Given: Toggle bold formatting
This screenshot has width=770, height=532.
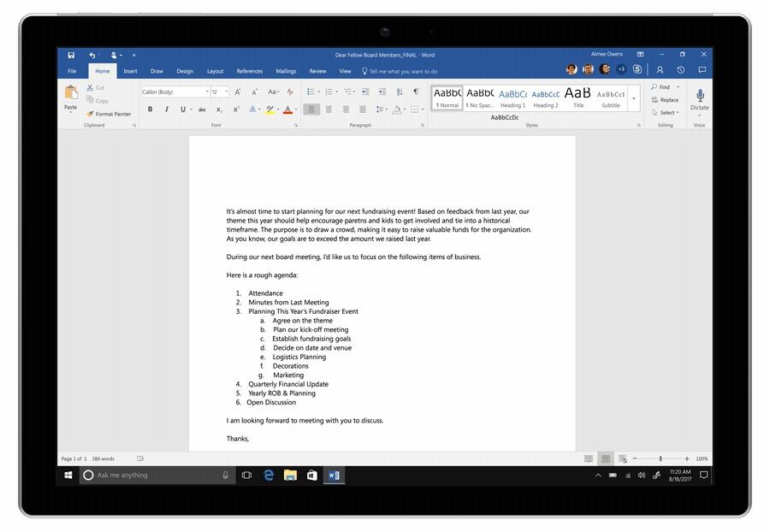Looking at the screenshot, I should click(151, 109).
